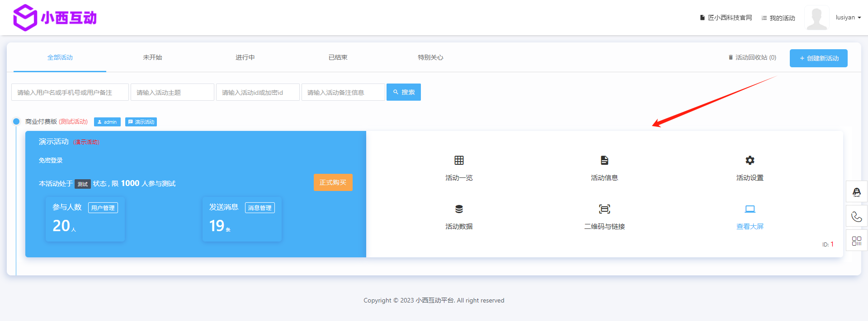Click the QR code sidebar icon
This screenshot has height=321, width=868.
[x=857, y=241]
